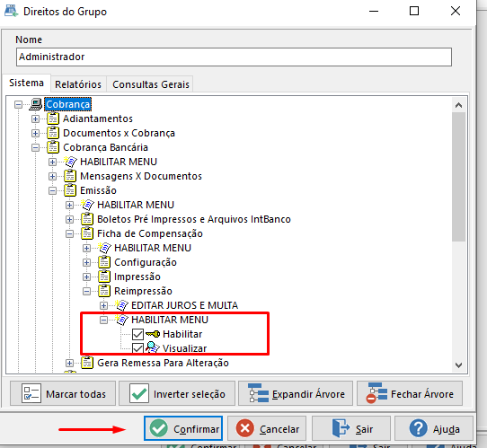Collapse the Ficha de Compensação node
The image size is (487, 448).
69,233
